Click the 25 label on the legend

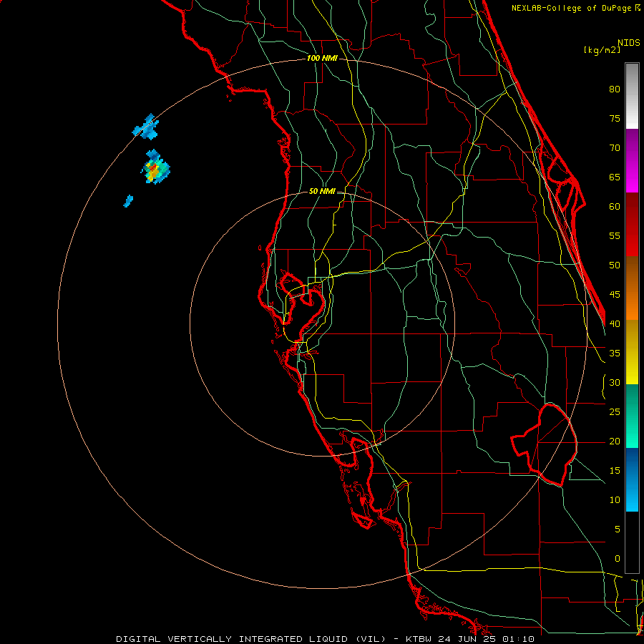pyautogui.click(x=615, y=412)
